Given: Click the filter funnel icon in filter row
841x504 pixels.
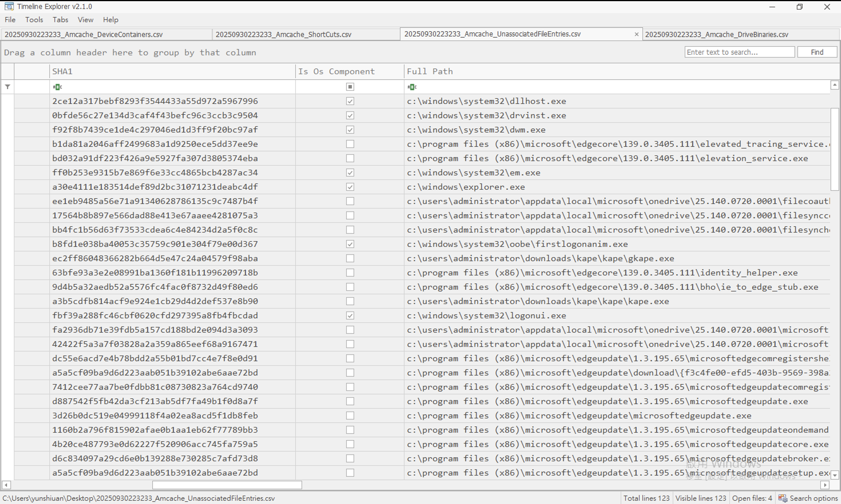Looking at the screenshot, I should (7, 87).
